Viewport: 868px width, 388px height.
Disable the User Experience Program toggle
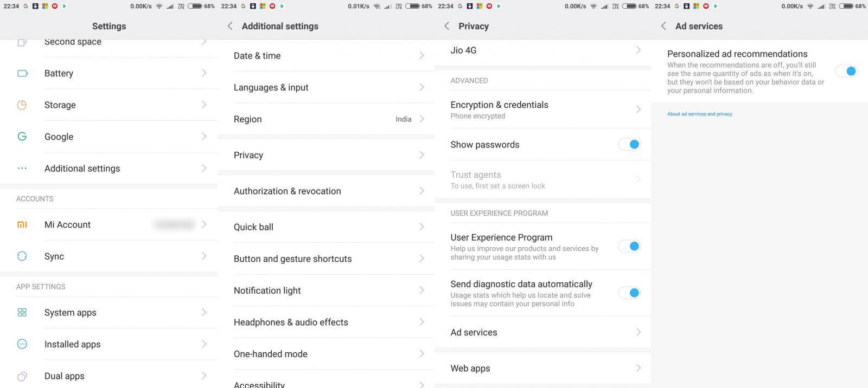tap(629, 246)
